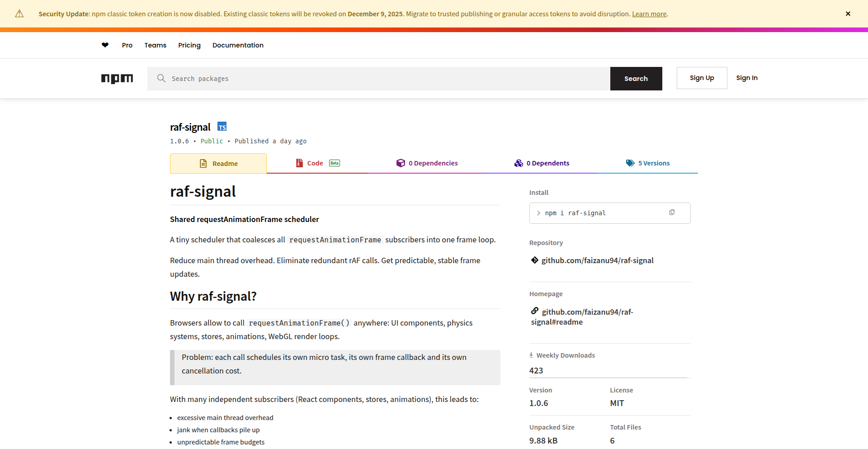Click the Weekly Downloads arrow icon
868x449 pixels.
point(531,355)
